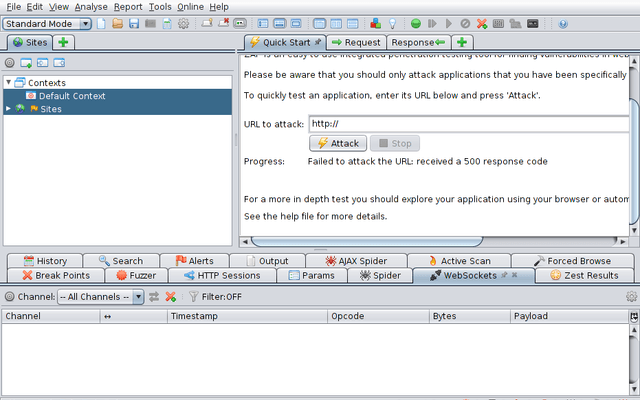Open the HTTP Sessions tab
The height and width of the screenshot is (400, 640).
click(222, 276)
